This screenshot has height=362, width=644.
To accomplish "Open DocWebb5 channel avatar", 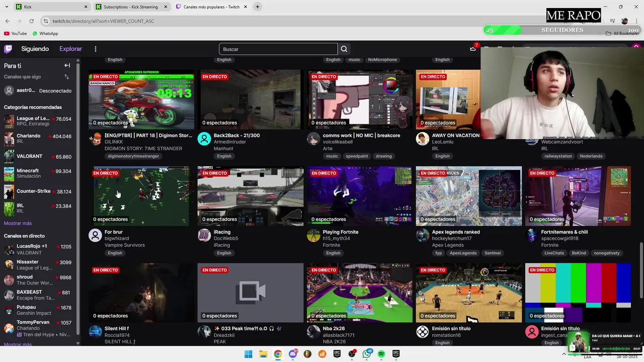I will point(204,235).
